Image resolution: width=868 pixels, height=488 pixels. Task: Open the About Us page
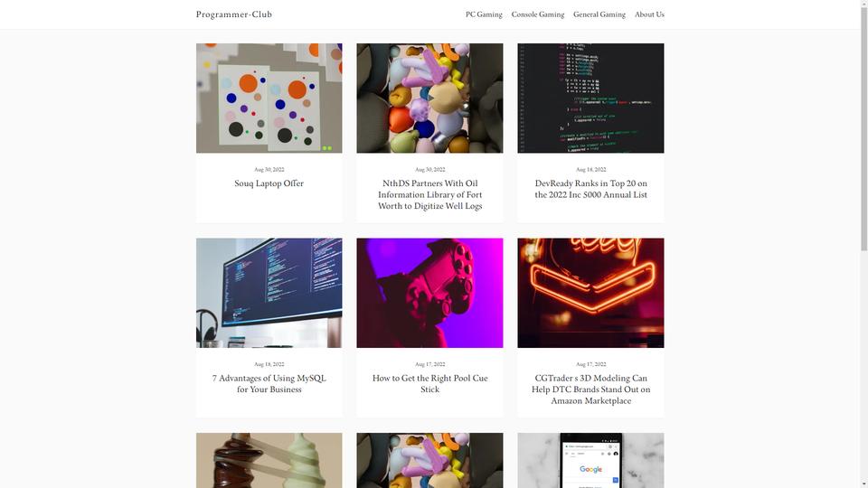click(x=649, y=14)
